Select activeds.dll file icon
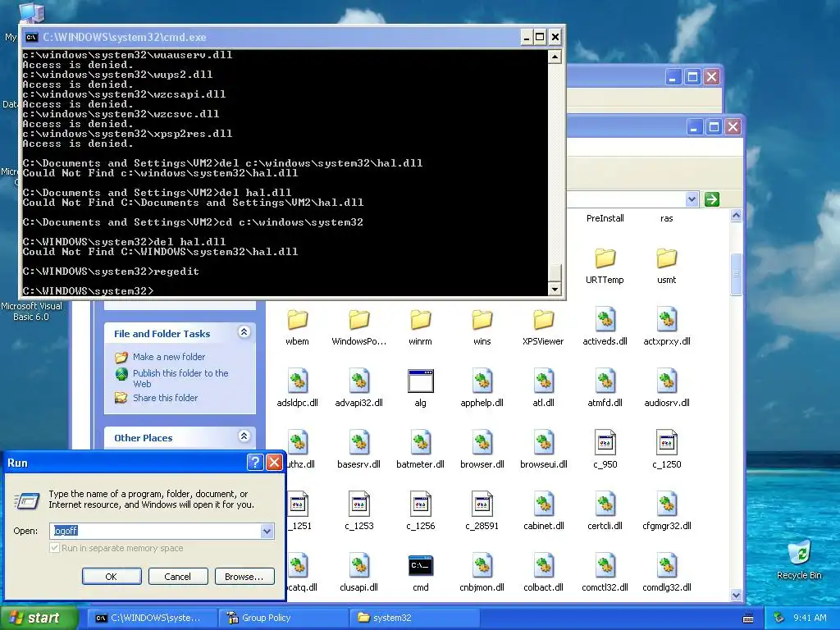840x630 pixels. (x=605, y=320)
